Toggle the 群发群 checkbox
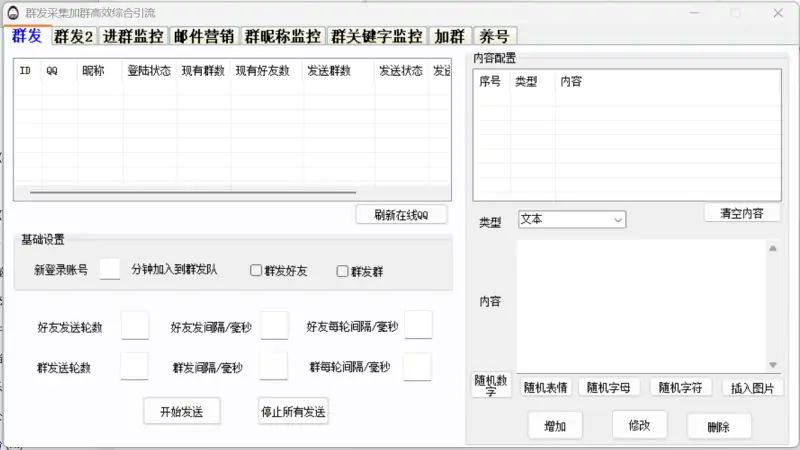The image size is (800, 450). point(342,271)
